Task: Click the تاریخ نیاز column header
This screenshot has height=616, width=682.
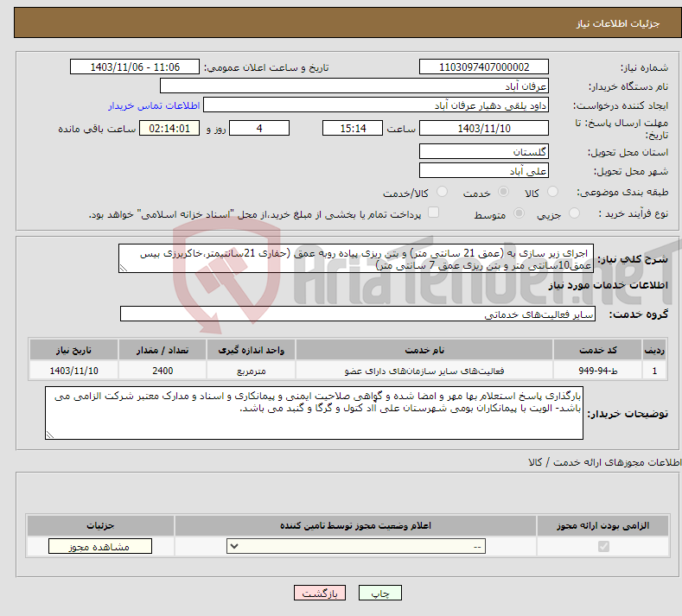Action: pyautogui.click(x=73, y=350)
